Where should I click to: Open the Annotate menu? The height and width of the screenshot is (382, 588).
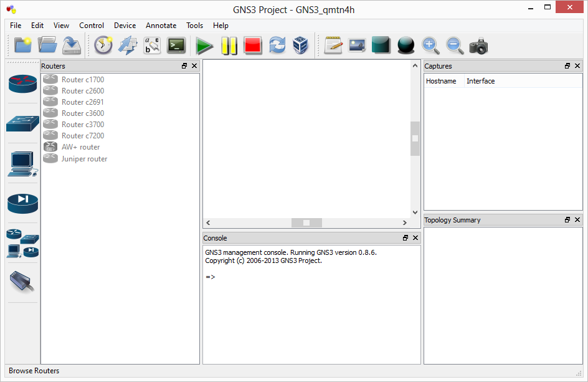[x=161, y=25]
